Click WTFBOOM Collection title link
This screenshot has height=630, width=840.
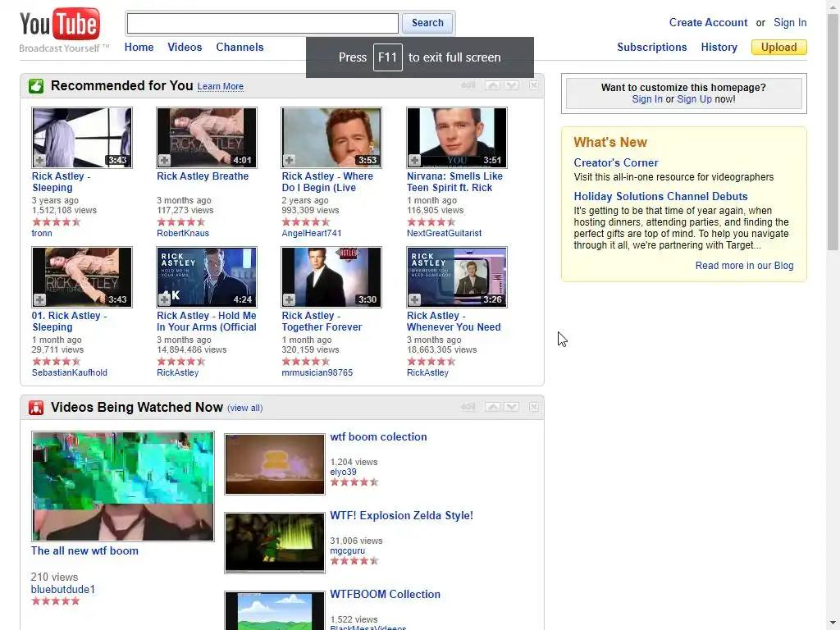[386, 594]
